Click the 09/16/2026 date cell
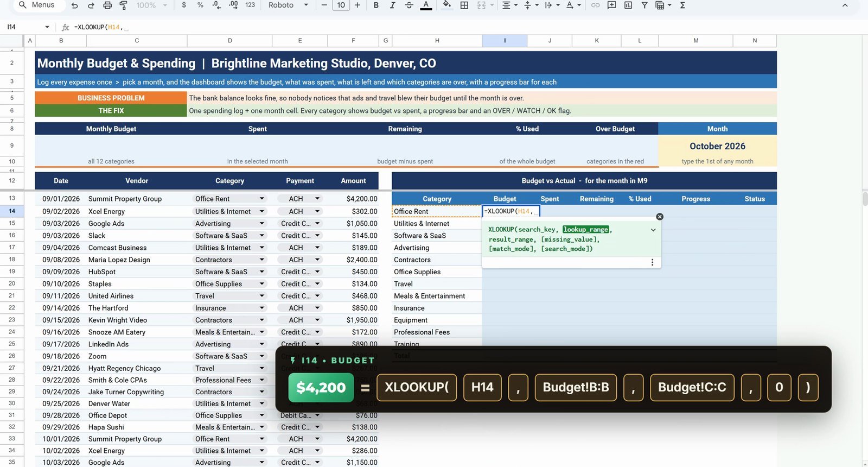The width and height of the screenshot is (868, 467). click(61, 332)
